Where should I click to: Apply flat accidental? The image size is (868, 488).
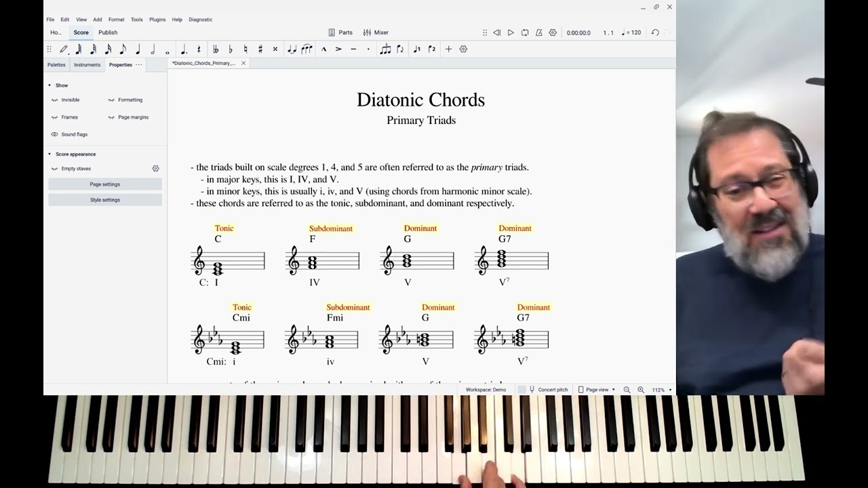coord(231,49)
